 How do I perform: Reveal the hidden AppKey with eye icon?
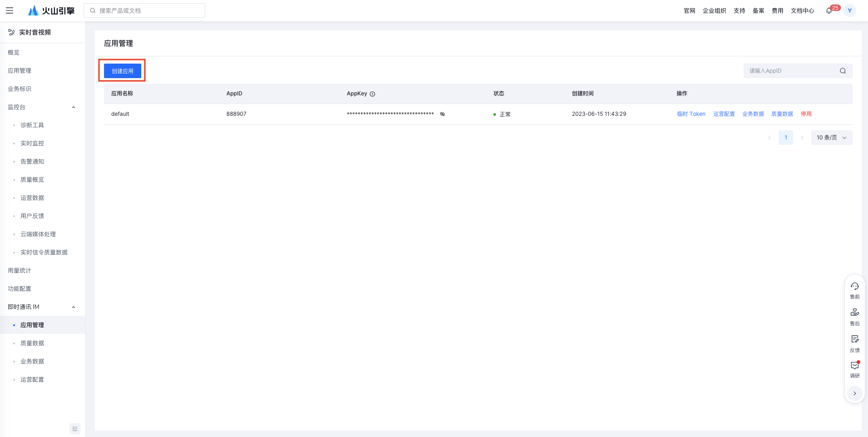pos(442,114)
